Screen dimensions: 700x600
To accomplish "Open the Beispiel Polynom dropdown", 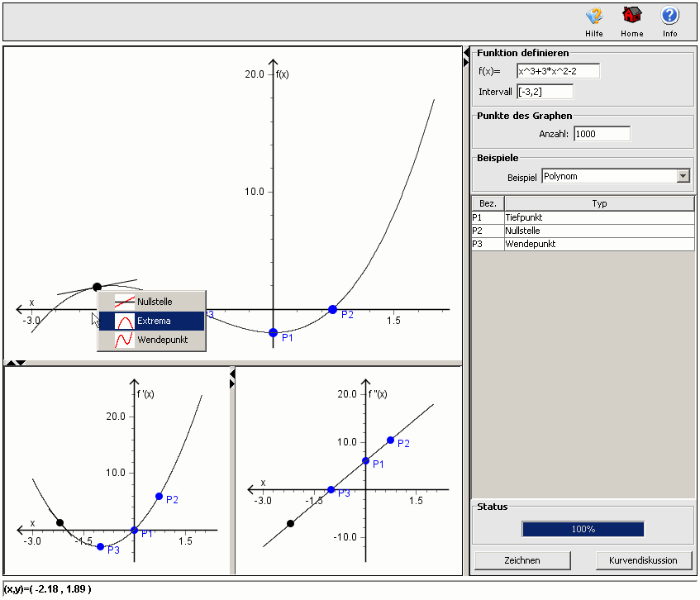I will (683, 176).
